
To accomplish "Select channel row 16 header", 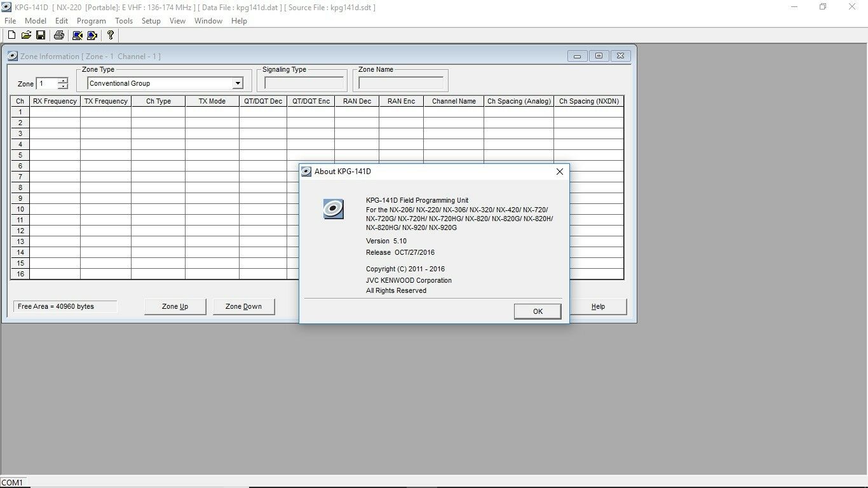I will tap(20, 274).
